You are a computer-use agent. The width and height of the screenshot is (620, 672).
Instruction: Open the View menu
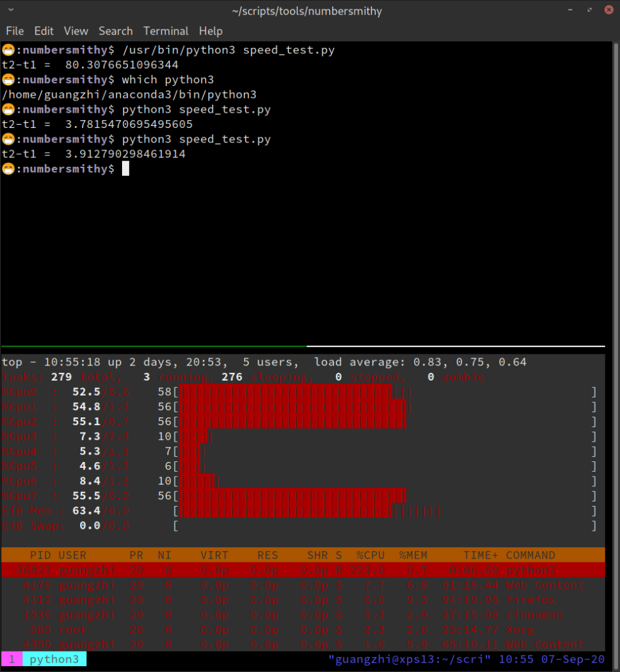click(76, 31)
